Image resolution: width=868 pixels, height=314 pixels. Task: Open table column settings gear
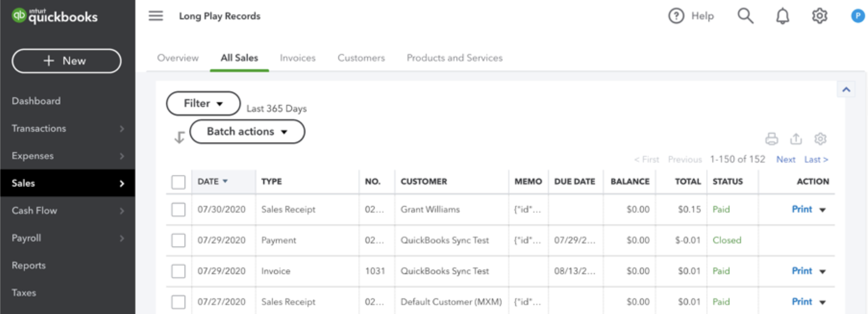(x=820, y=138)
